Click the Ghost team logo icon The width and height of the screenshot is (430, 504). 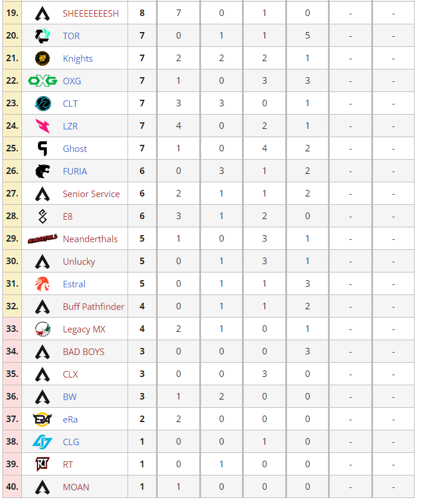coord(42,148)
